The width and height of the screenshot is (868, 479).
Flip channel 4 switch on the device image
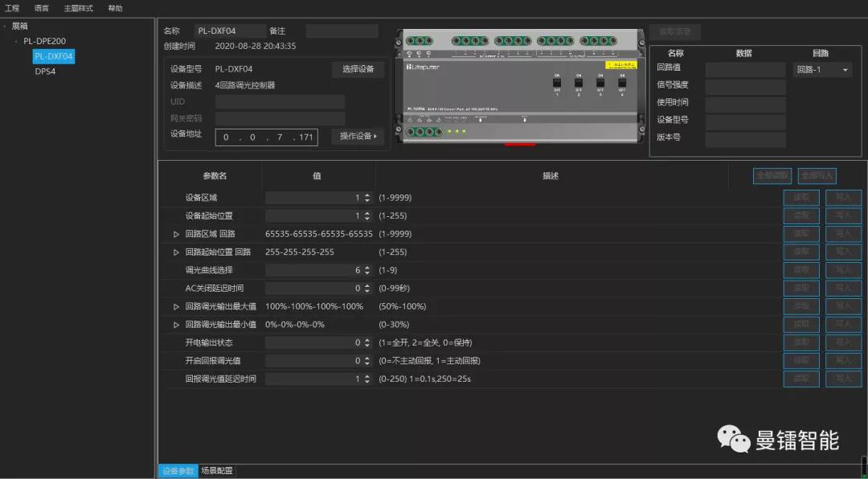(x=621, y=83)
